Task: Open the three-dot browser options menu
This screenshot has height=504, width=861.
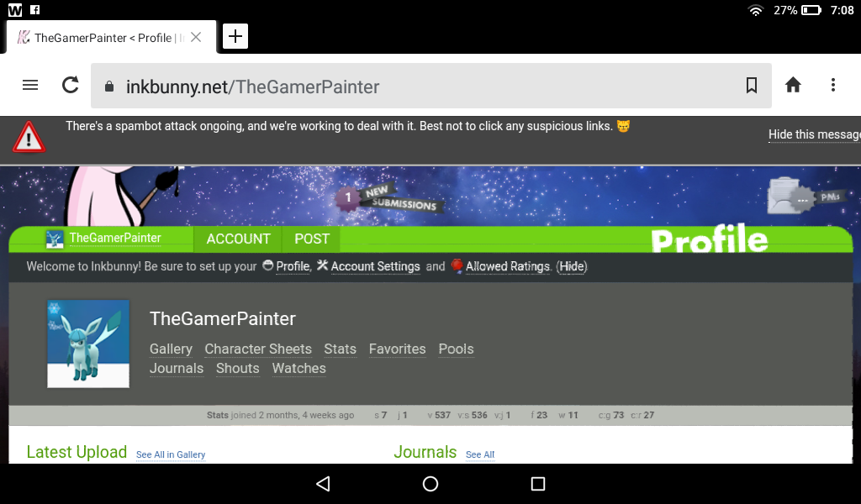Action: [833, 85]
